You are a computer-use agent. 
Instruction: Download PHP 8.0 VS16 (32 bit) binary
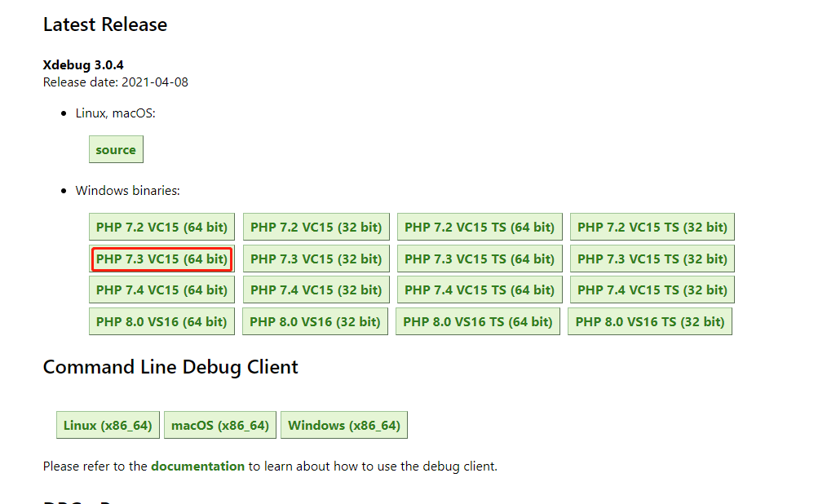point(315,322)
